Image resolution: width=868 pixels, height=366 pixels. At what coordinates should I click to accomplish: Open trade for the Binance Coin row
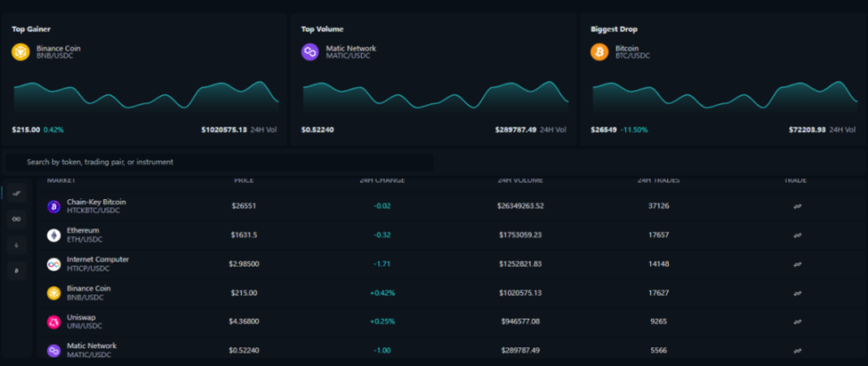797,293
